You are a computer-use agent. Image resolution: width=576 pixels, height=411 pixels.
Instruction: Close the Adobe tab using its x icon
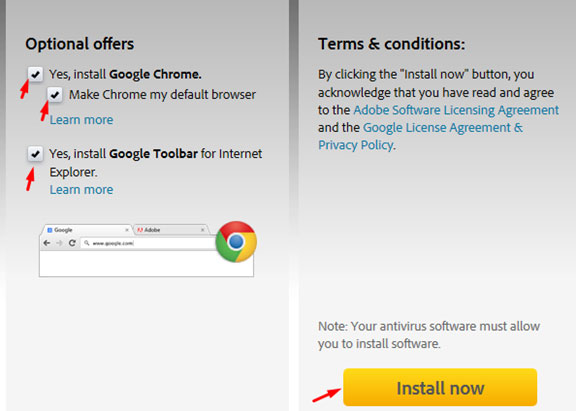pos(202,230)
